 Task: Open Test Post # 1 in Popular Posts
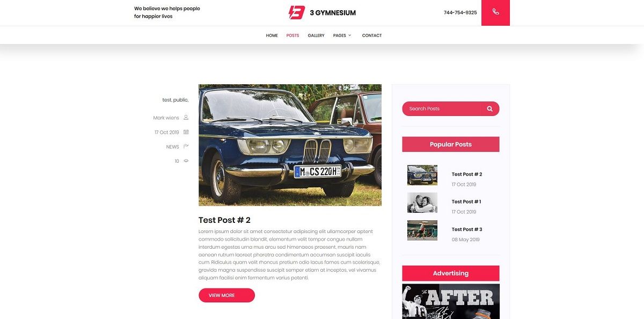[x=466, y=201]
